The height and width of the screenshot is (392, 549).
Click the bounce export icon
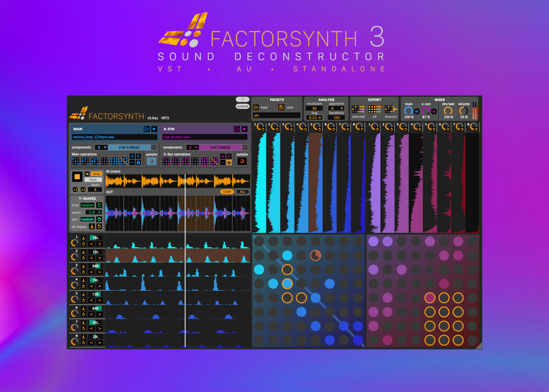tap(391, 109)
